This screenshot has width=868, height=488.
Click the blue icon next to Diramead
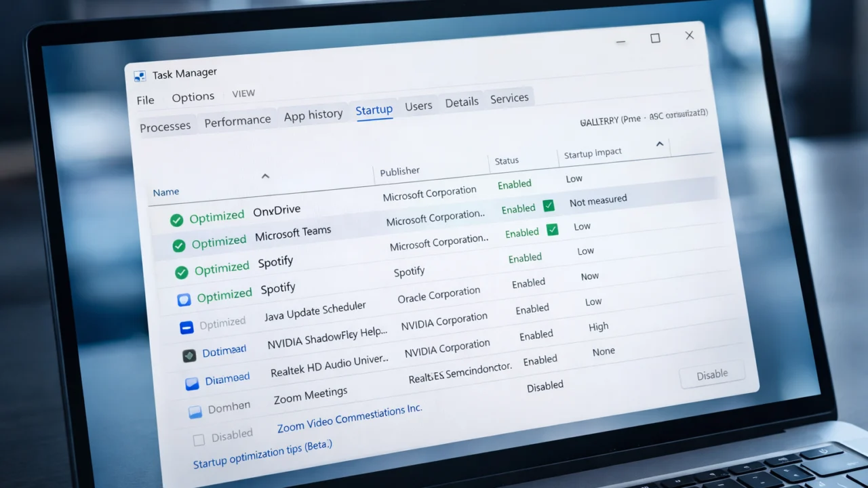(x=192, y=384)
